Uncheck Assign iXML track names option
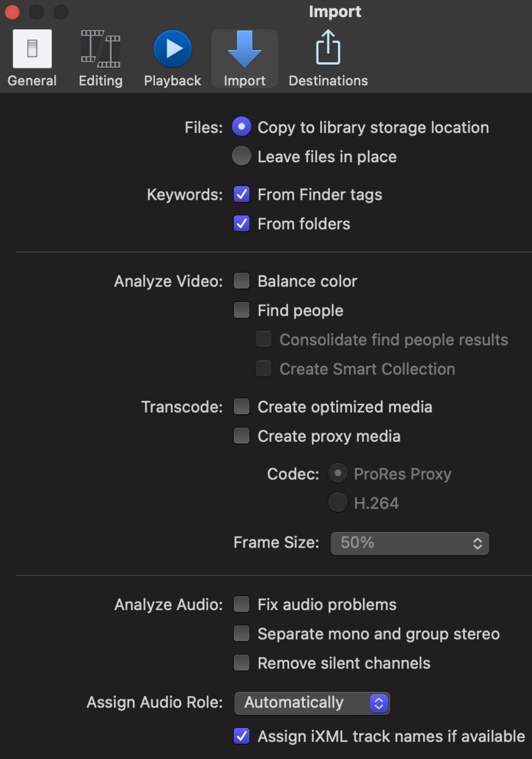The image size is (532, 759). (x=242, y=736)
